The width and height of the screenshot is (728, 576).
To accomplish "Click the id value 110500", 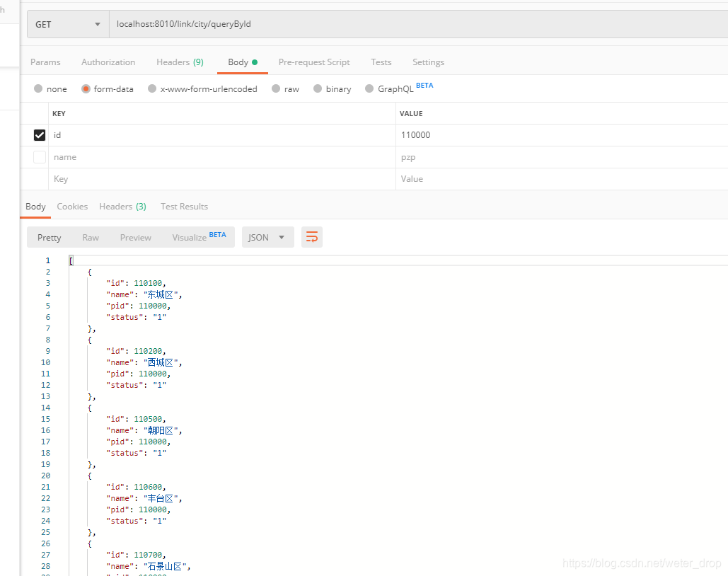I will [148, 419].
